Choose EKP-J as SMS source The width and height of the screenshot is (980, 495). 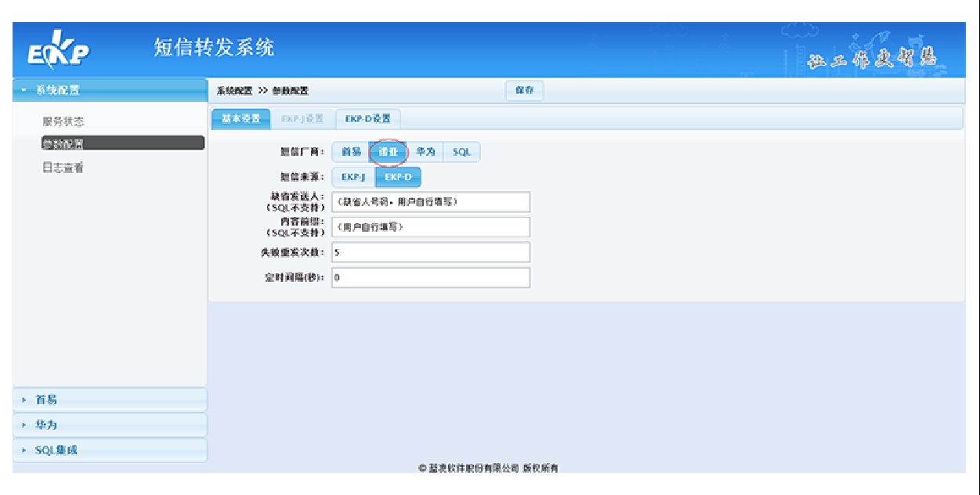(x=353, y=177)
